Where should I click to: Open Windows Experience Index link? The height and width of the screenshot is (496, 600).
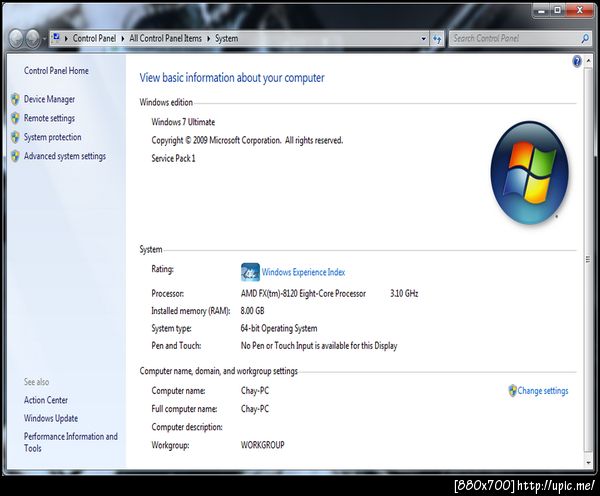(303, 272)
